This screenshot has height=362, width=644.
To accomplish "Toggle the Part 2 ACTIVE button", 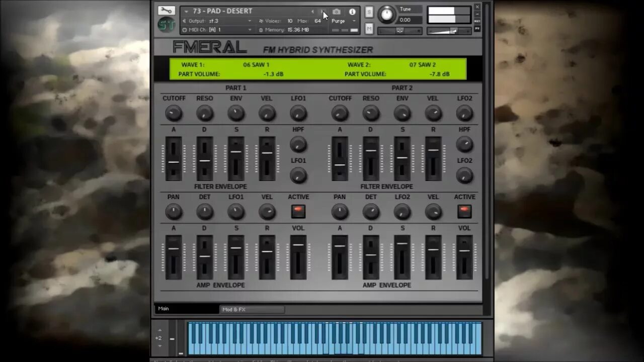I will (x=464, y=212).
